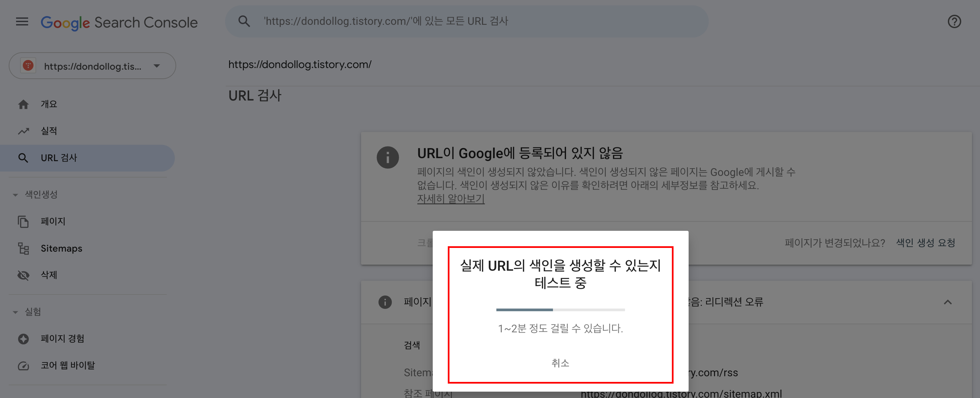Go to 개요 overview page

(x=87, y=104)
